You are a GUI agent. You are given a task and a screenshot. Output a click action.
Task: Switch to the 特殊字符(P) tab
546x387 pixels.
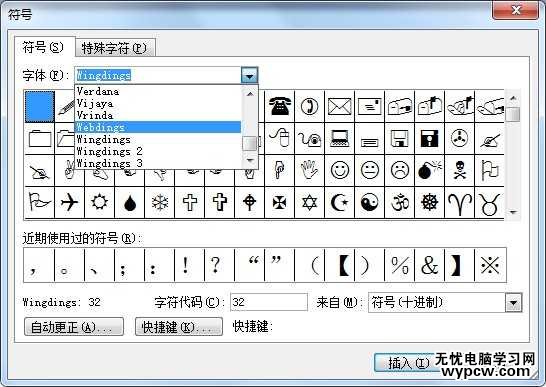coord(114,48)
